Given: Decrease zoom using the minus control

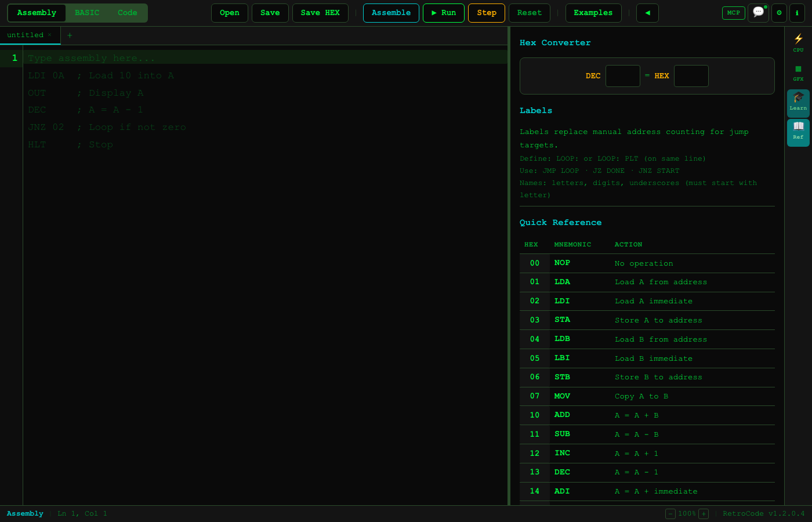Looking at the screenshot, I should click(x=670, y=514).
